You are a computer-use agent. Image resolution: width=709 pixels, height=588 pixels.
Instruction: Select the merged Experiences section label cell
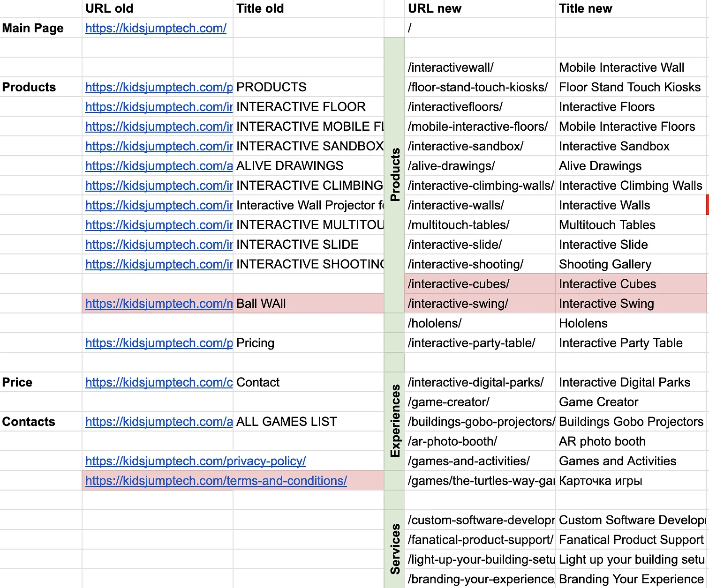pyautogui.click(x=394, y=417)
